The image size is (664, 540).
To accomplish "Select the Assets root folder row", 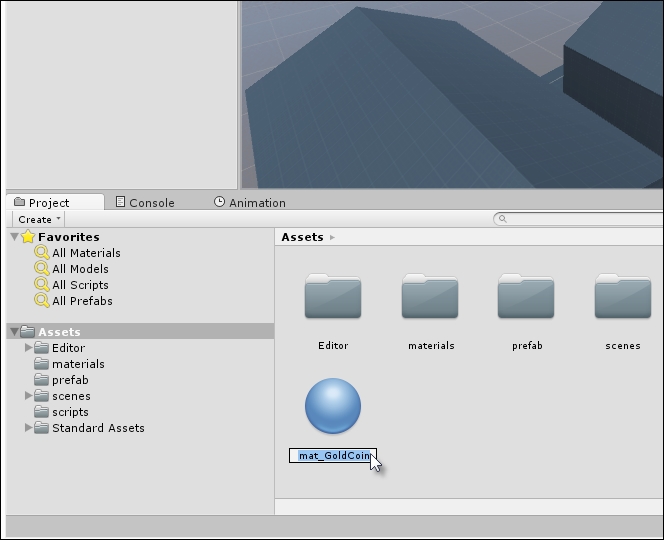I will tap(141, 332).
